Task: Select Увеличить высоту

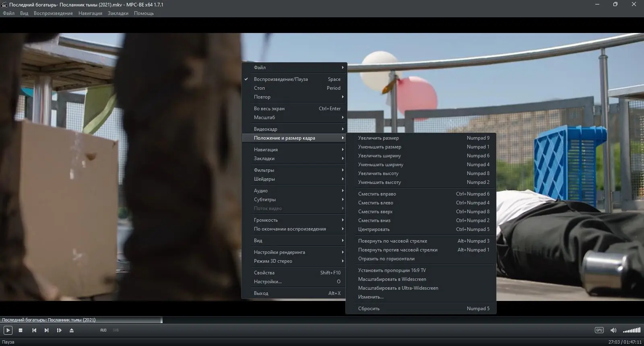Action: click(421, 173)
